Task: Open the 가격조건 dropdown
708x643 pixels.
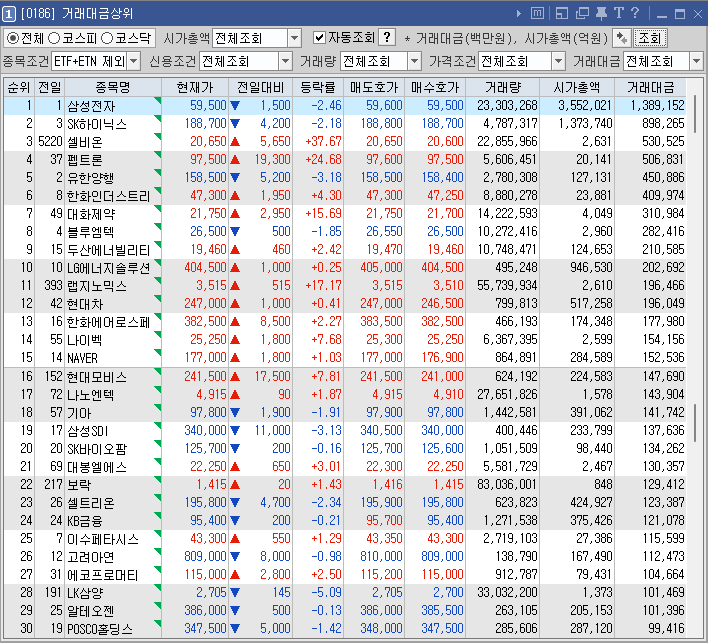Action: (x=559, y=61)
